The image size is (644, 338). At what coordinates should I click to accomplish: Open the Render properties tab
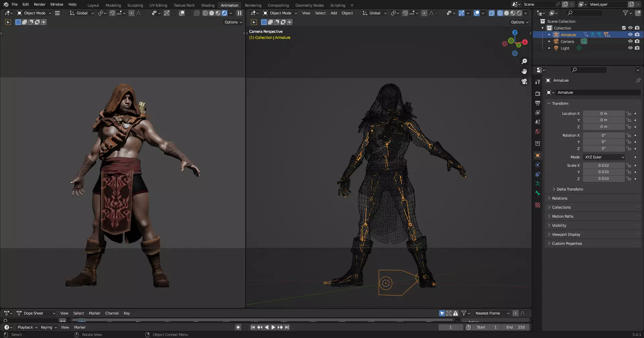[x=538, y=93]
